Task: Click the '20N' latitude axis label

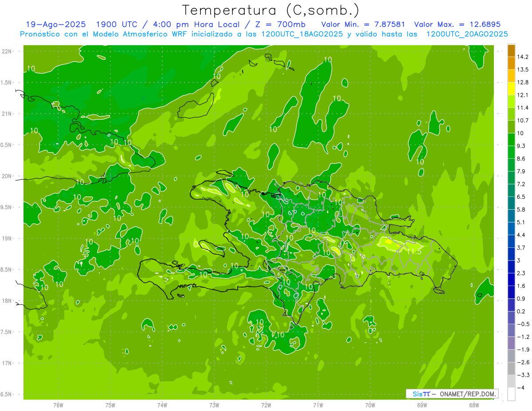Action: point(6,176)
